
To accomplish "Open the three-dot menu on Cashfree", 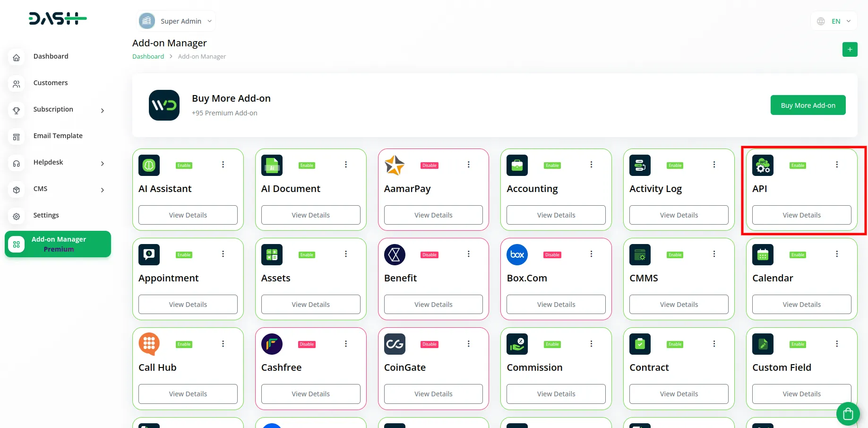I will 346,344.
